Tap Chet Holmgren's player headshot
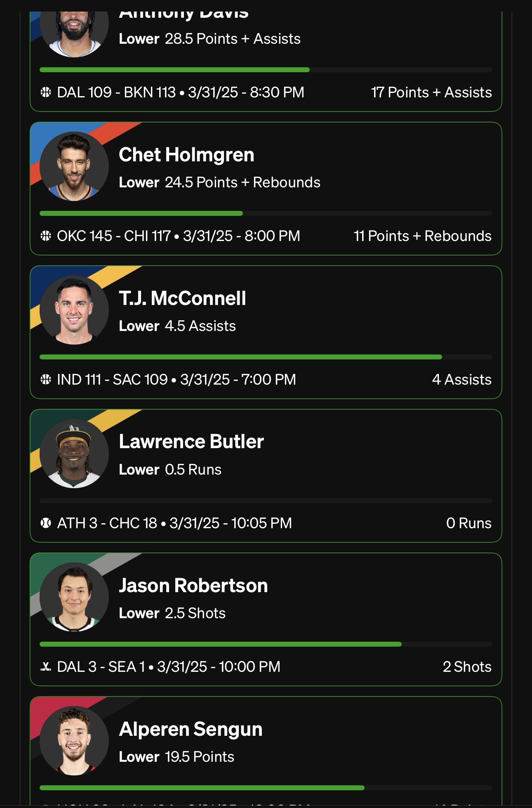Image resolution: width=532 pixels, height=808 pixels. tap(74, 166)
